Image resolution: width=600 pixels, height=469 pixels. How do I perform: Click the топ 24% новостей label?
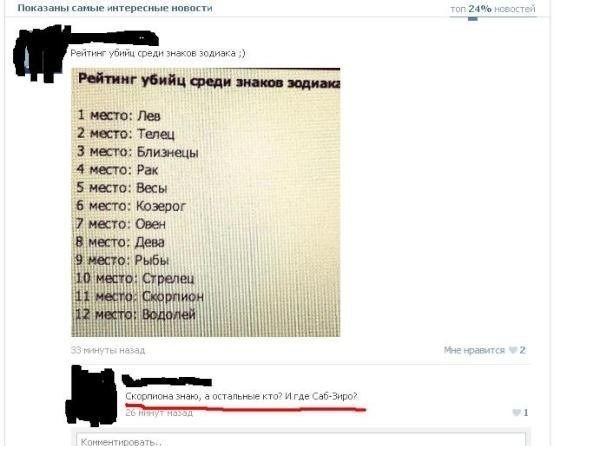tap(493, 8)
